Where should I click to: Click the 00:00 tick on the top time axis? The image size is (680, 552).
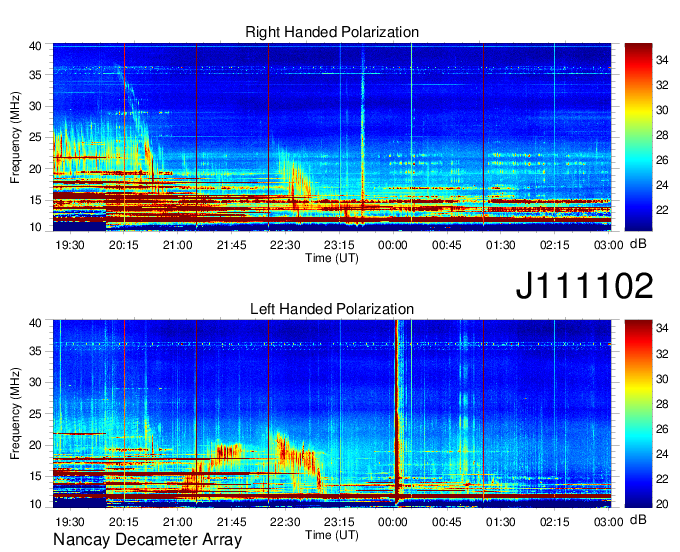(392, 245)
